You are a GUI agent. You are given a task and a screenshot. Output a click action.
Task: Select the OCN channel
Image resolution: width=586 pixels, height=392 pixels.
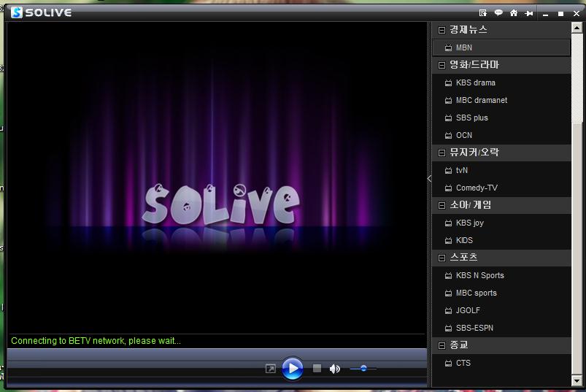[x=501, y=135]
